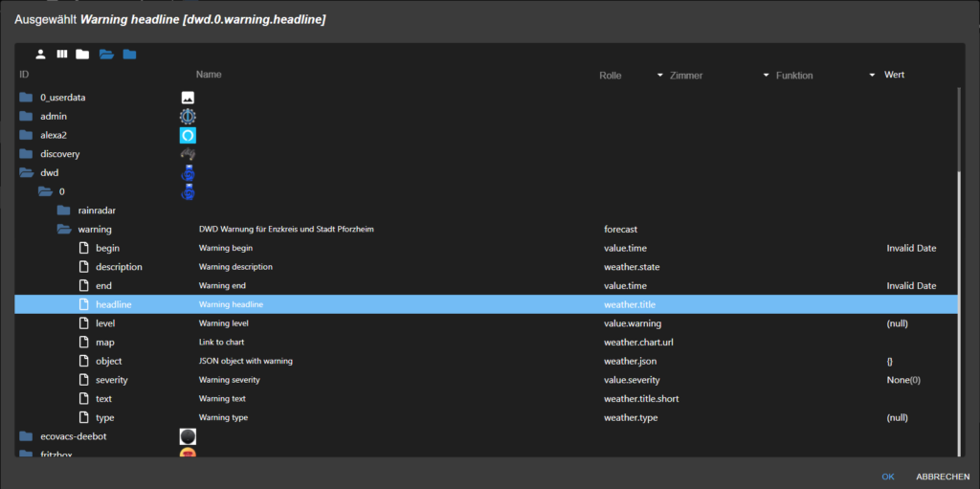The height and width of the screenshot is (489, 980).
Task: Click the admin adapter gear icon
Action: 188,116
